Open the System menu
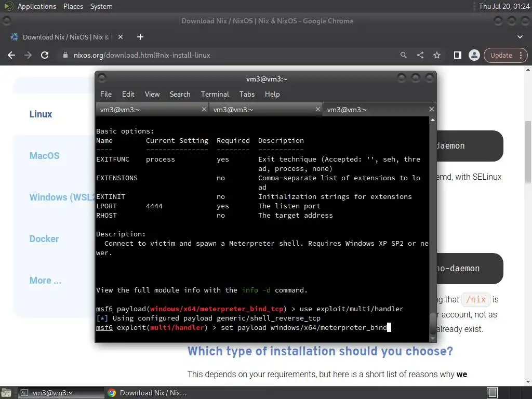 pyautogui.click(x=101, y=6)
